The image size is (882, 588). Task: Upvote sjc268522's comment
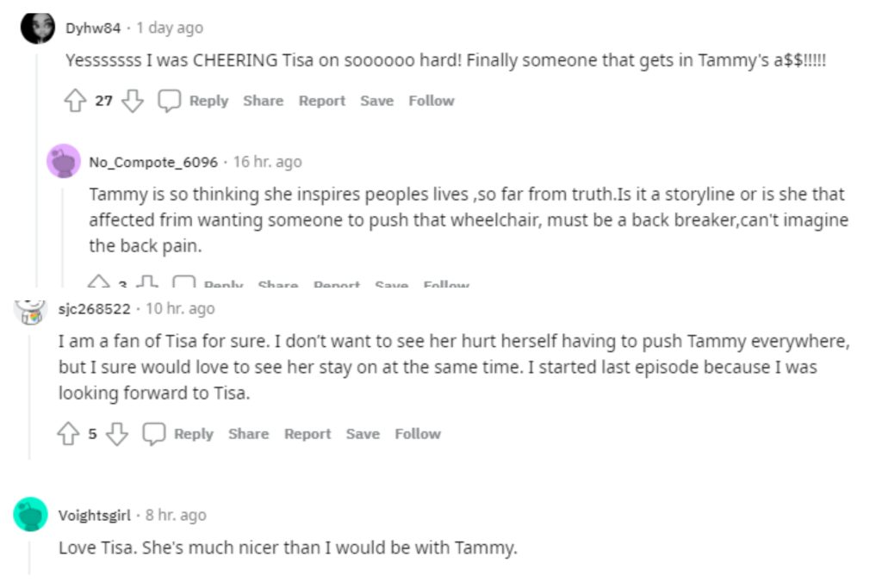[69, 434]
